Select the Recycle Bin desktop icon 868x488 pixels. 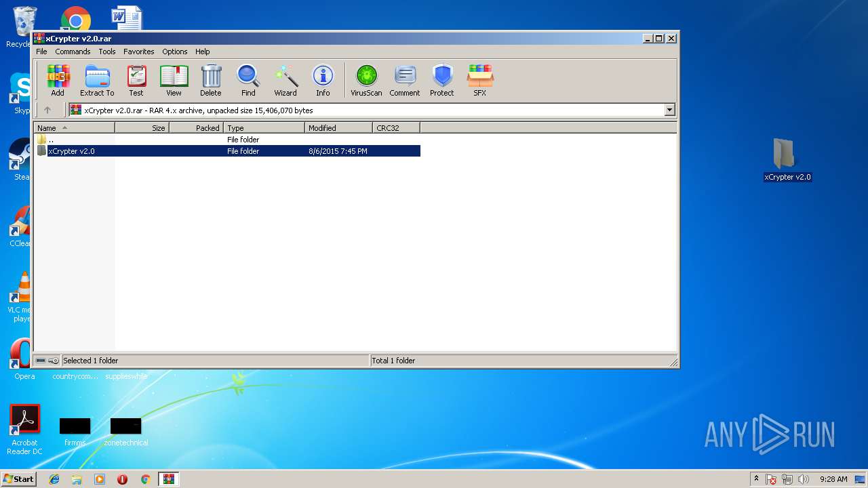coord(25,27)
